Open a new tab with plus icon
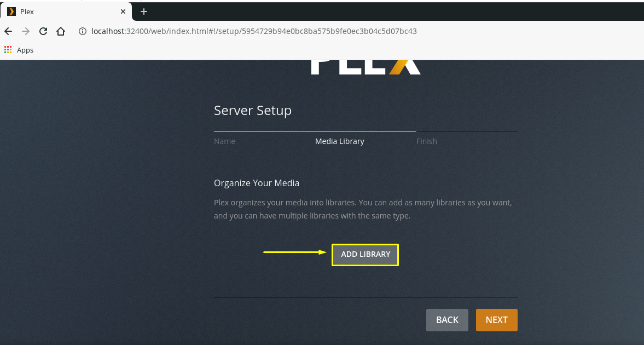 pyautogui.click(x=144, y=12)
